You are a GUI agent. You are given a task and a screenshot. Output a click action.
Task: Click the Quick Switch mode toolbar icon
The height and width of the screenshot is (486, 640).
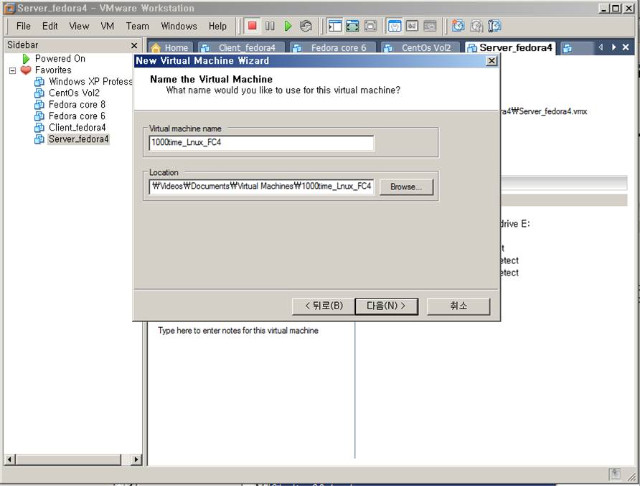click(x=353, y=26)
